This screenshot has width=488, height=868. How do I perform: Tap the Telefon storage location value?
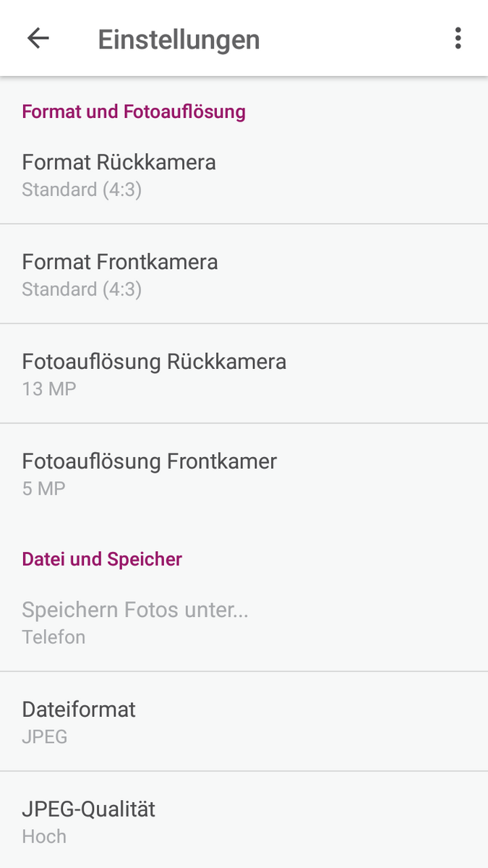[x=53, y=637]
